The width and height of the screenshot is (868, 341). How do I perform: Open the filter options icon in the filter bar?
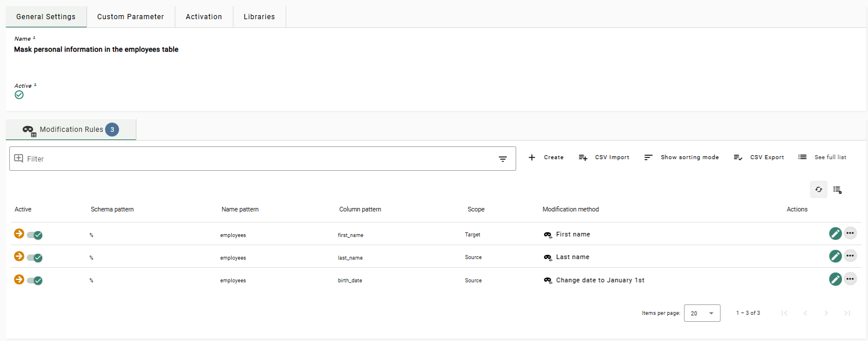coord(503,158)
